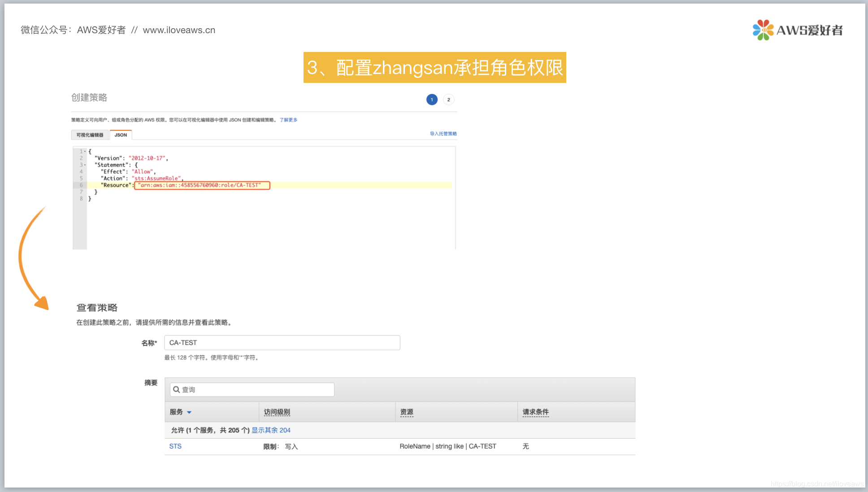Click the 创建策略 heading

[x=89, y=98]
